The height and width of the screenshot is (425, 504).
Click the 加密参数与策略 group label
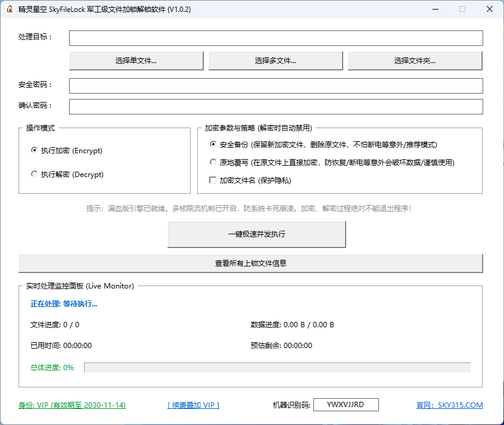[x=259, y=128]
